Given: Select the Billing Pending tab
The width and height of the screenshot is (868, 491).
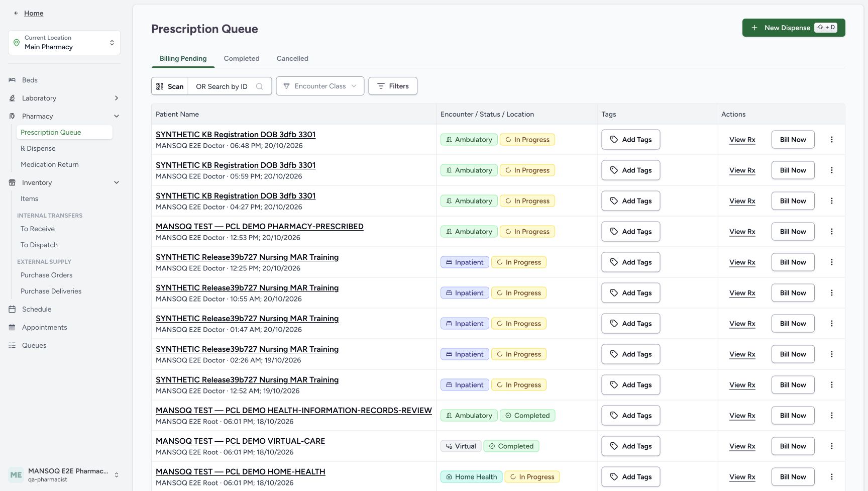Looking at the screenshot, I should click(x=183, y=58).
